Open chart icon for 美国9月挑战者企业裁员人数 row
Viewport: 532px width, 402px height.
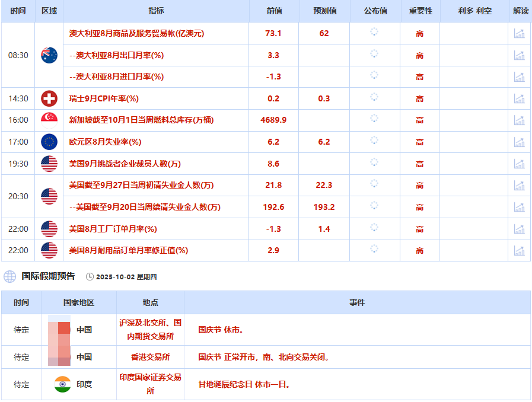(x=519, y=164)
